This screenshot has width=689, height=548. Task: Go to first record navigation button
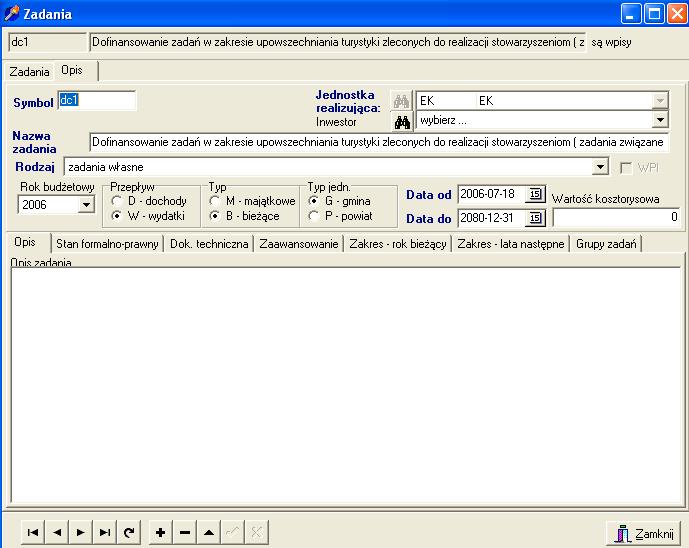point(33,533)
